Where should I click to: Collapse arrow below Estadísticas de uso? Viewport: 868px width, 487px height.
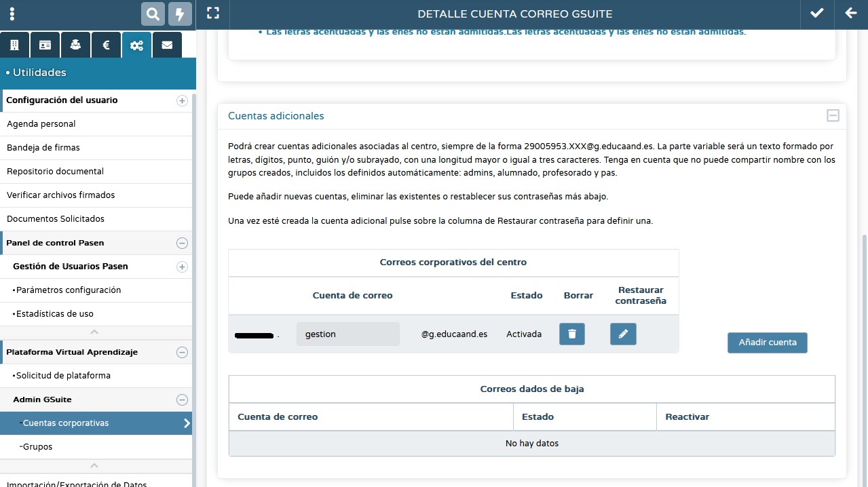coord(94,332)
